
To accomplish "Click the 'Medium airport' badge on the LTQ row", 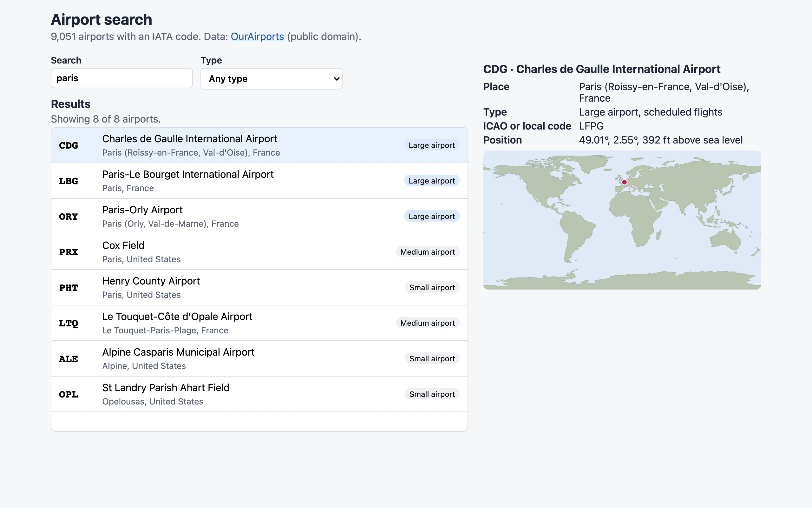I will 428,323.
